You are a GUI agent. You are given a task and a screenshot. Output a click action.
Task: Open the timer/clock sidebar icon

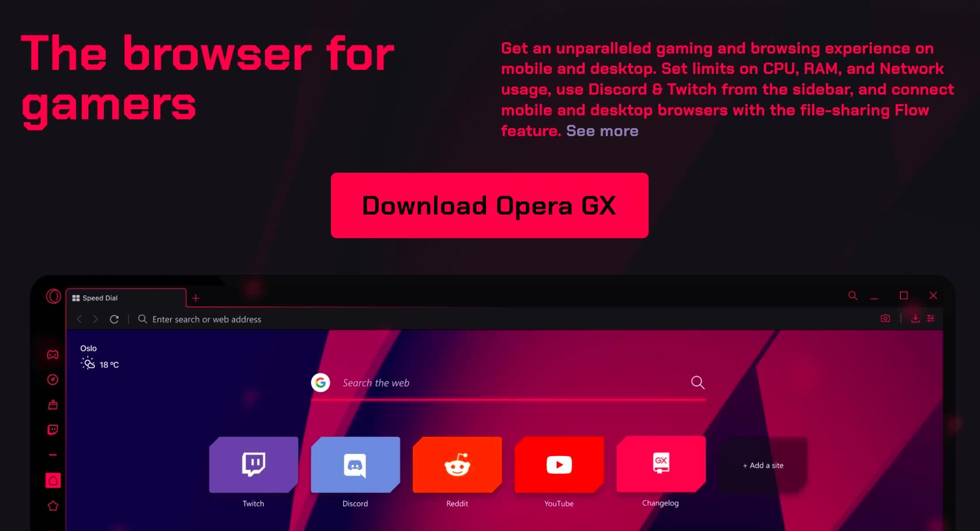pyautogui.click(x=52, y=379)
